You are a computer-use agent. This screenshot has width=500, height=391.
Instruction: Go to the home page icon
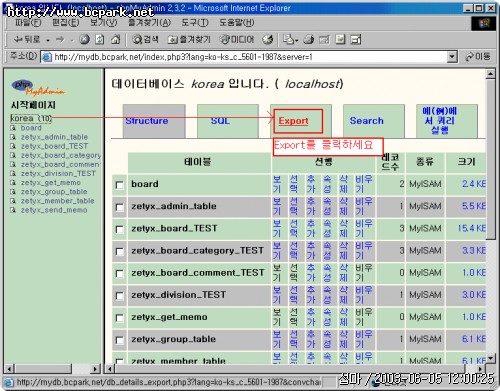115,40
